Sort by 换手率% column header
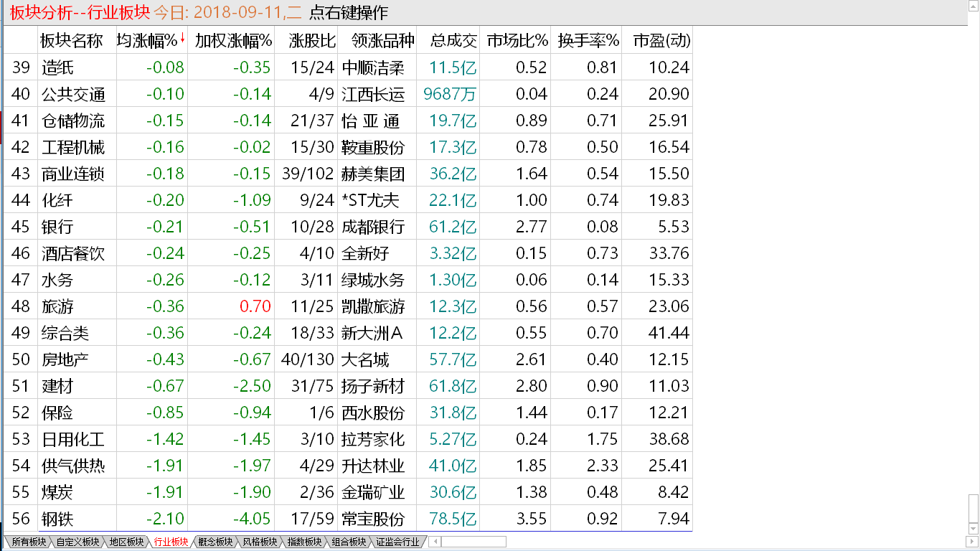The height and width of the screenshot is (551, 980). click(x=588, y=40)
